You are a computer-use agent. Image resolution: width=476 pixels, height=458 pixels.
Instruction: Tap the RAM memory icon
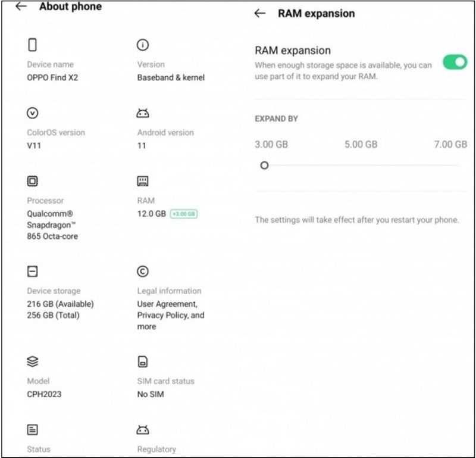tap(143, 181)
